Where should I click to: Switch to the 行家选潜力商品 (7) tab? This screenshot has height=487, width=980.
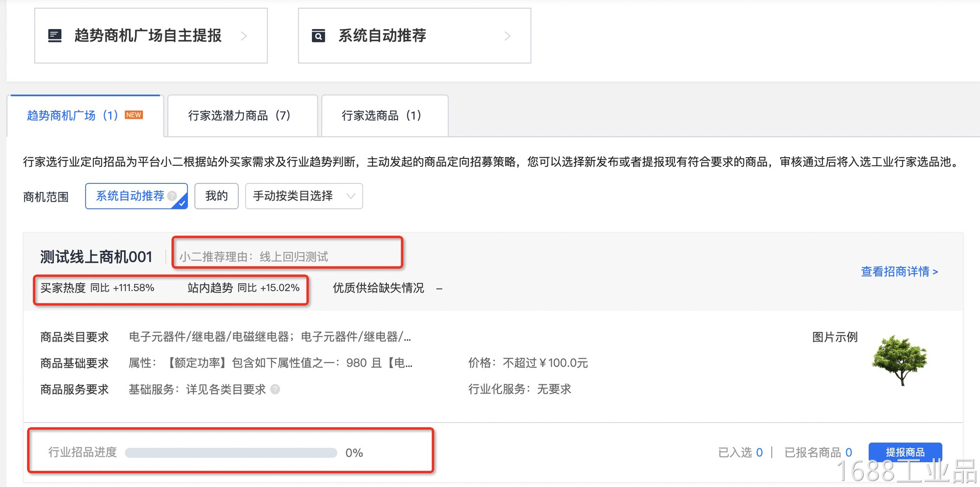(239, 116)
